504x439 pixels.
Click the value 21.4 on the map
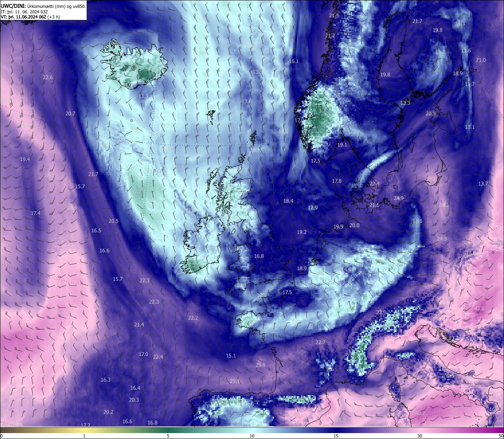point(139,324)
